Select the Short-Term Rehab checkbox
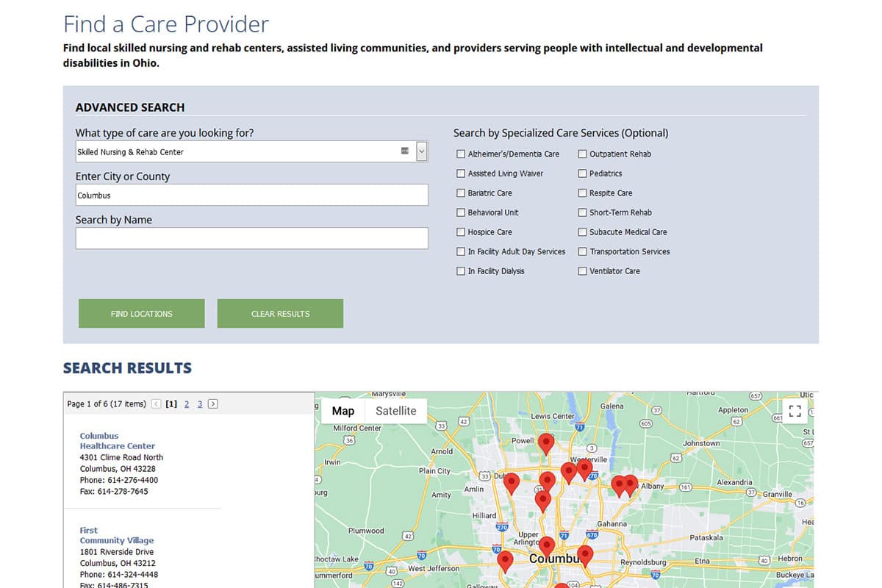This screenshot has width=882, height=588. (x=582, y=213)
